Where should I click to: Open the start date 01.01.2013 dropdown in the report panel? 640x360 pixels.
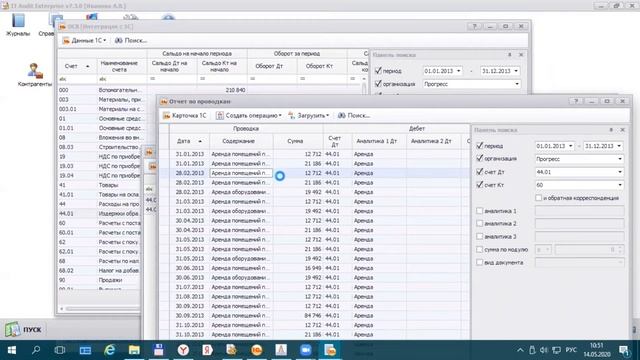571,146
